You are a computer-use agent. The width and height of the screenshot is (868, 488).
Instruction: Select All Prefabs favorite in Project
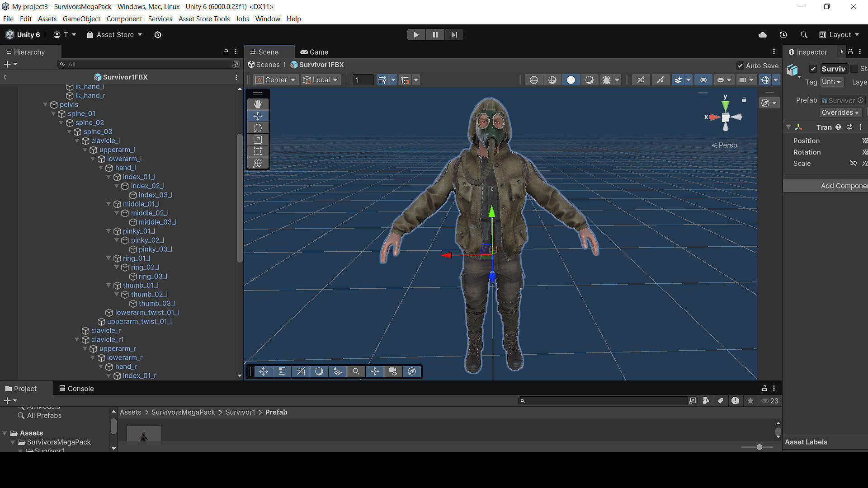point(44,415)
